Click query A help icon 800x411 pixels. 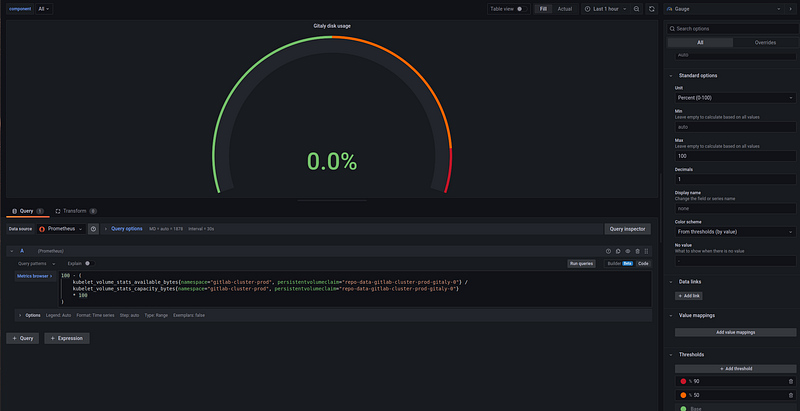[608, 251]
